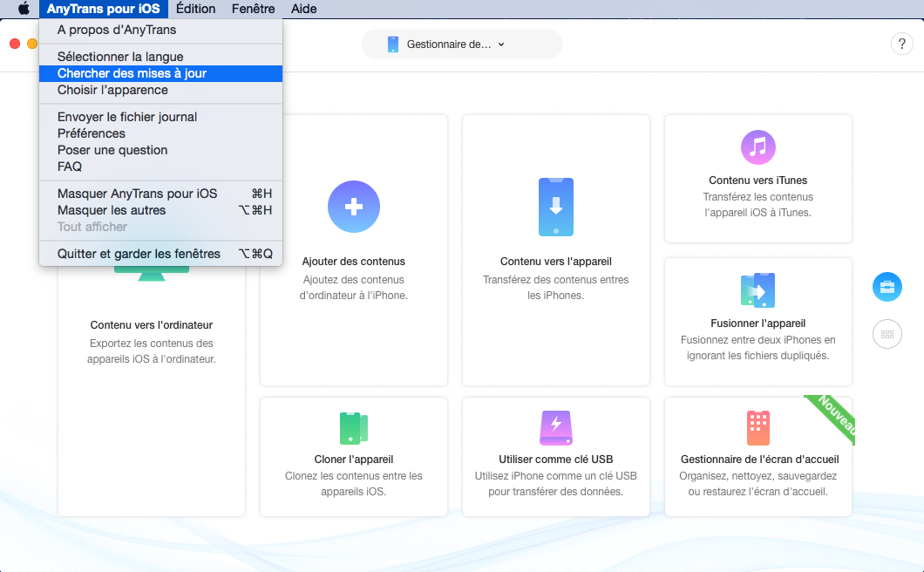The image size is (924, 572).
Task: Click Chercher des mises à jour
Action: [x=161, y=73]
